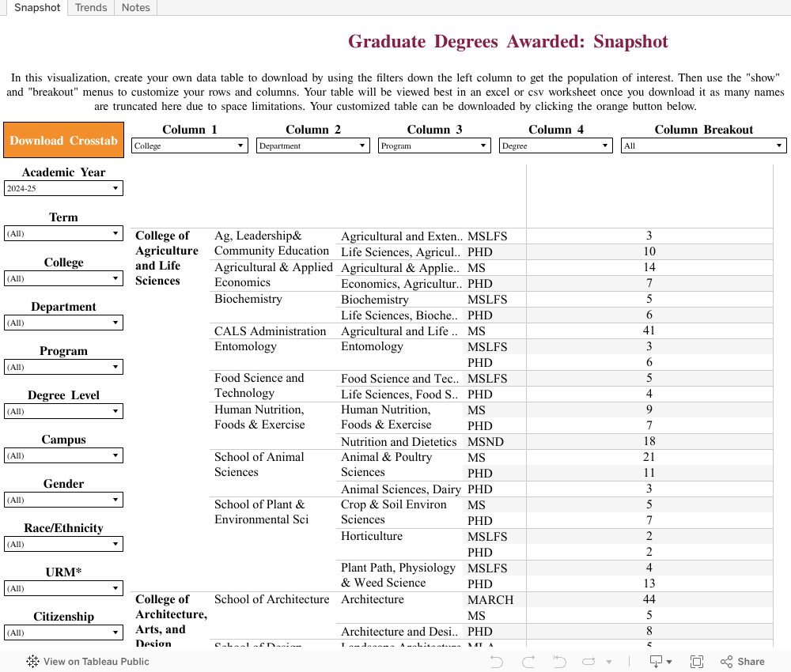The width and height of the screenshot is (791, 672).
Task: Switch to the Trends tab
Action: [x=91, y=8]
